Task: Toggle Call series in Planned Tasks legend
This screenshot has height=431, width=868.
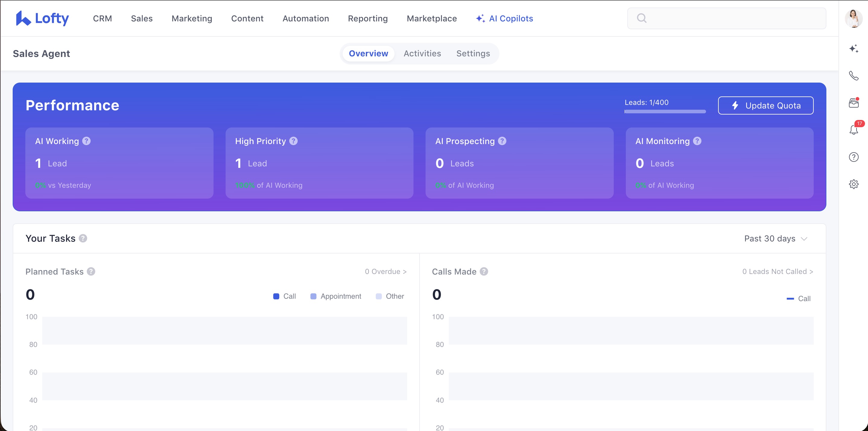Action: click(x=284, y=296)
